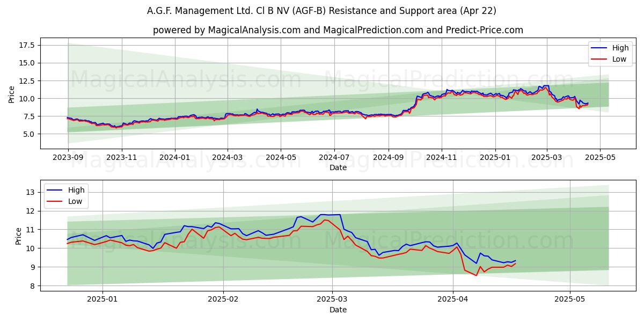Viewport: 644px width, 322px height.
Task: Click the 7.5 price tick on top chart
Action: [x=30, y=116]
